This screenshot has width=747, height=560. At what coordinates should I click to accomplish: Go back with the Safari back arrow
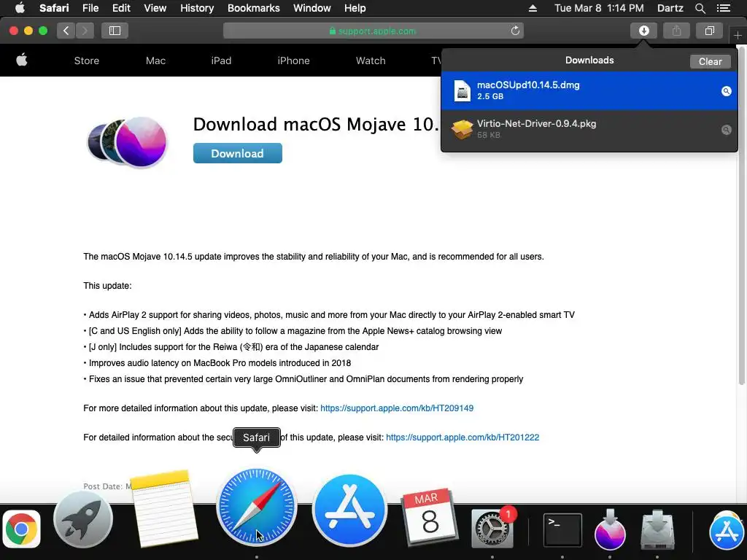pos(66,31)
